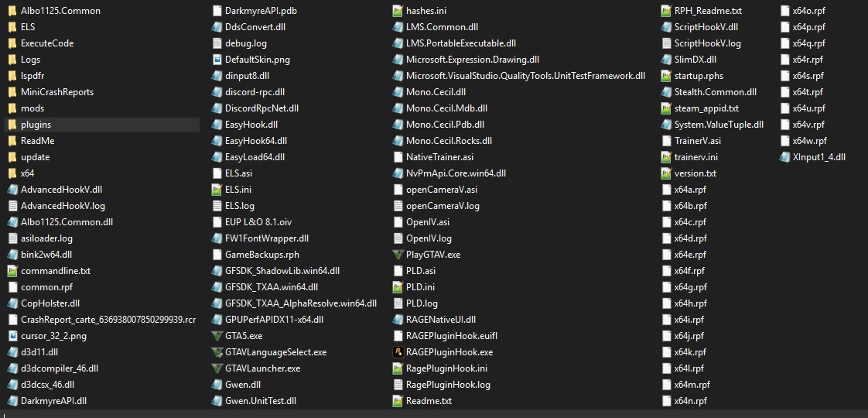
Task: Click the DefaultSkin.png image icon
Action: coord(217,60)
